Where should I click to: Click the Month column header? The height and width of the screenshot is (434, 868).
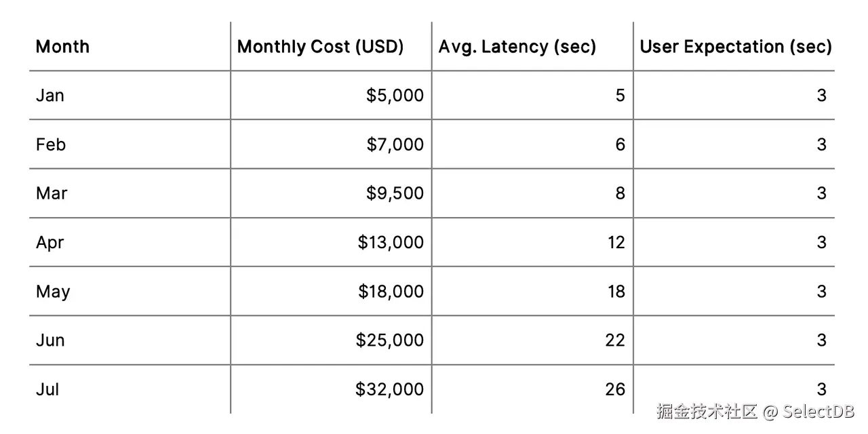click(x=62, y=47)
